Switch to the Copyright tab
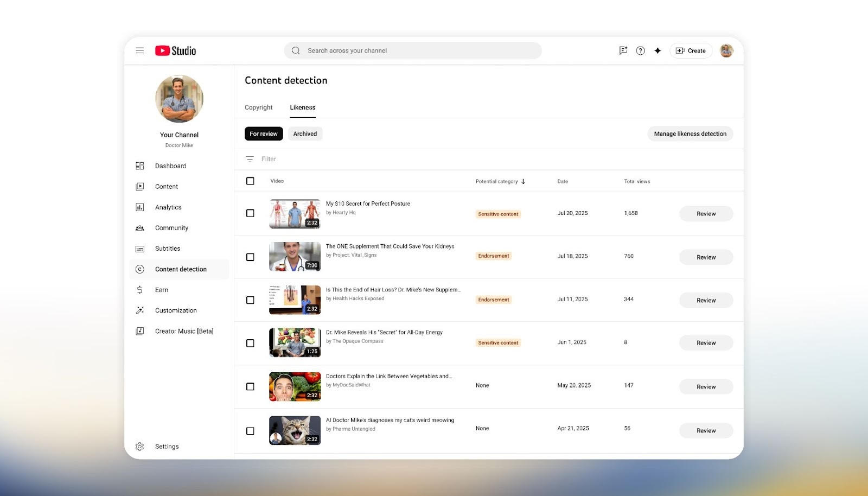Viewport: 868px width, 496px height. [x=258, y=107]
